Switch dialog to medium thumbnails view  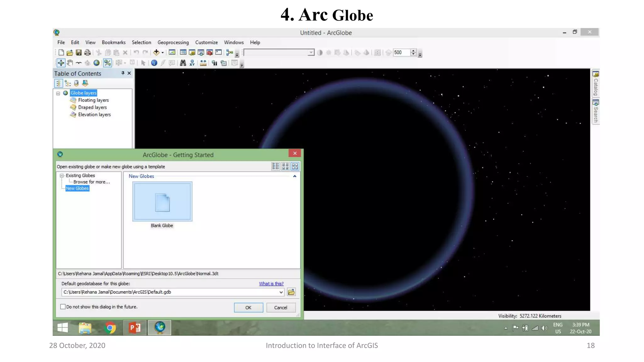[286, 166]
